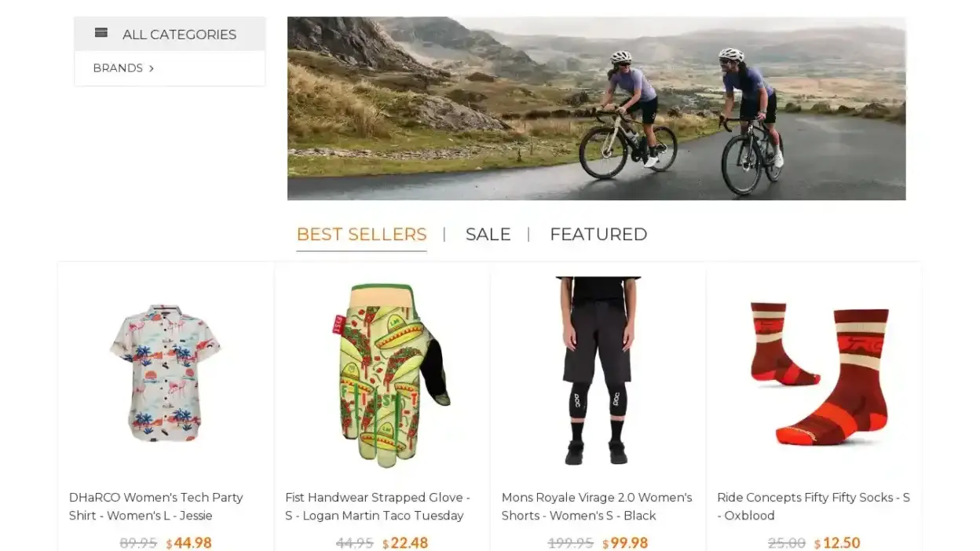980x551 pixels.
Task: Click the $44.98 sale price
Action: (x=188, y=542)
